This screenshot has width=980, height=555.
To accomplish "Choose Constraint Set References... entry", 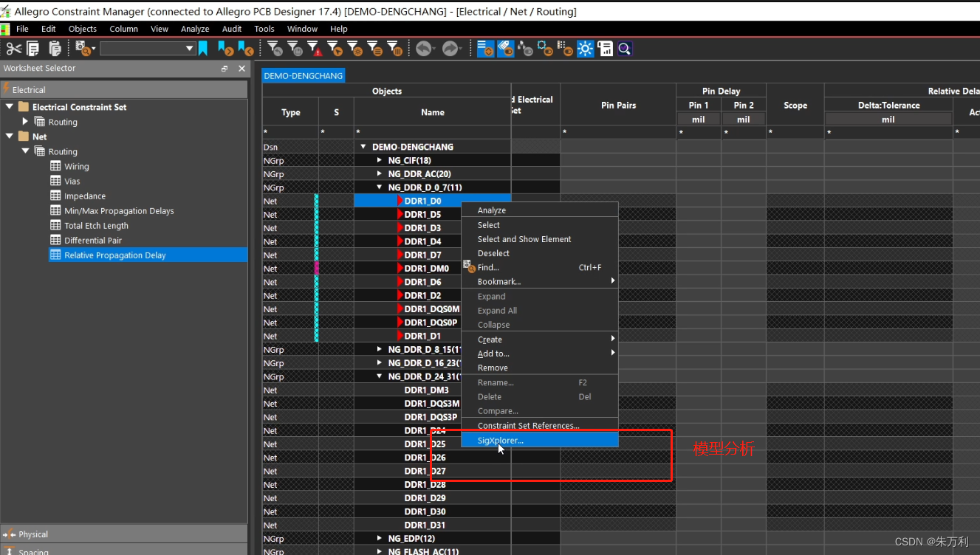I will click(540, 426).
